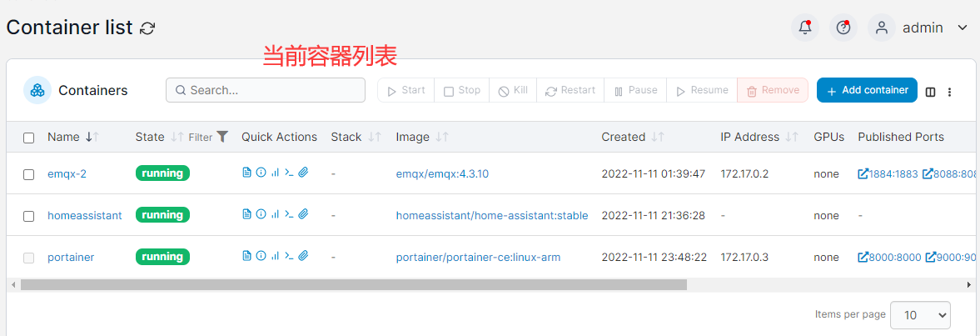Refresh the container list icon
The height and width of the screenshot is (336, 980).
[x=147, y=28]
